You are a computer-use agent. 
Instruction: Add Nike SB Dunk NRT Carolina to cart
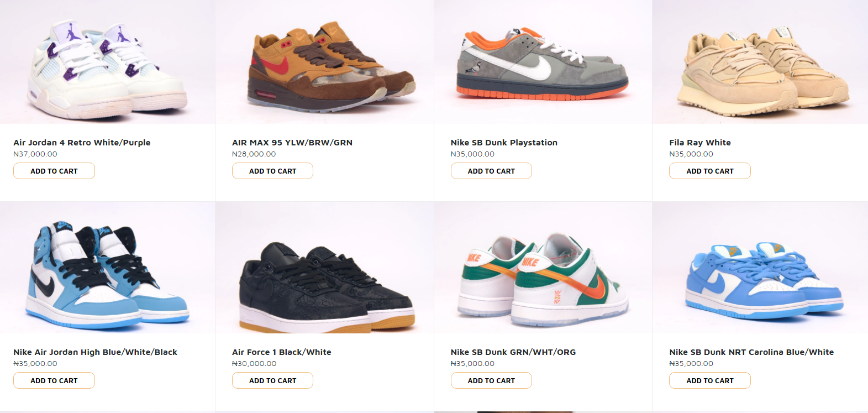pos(710,380)
